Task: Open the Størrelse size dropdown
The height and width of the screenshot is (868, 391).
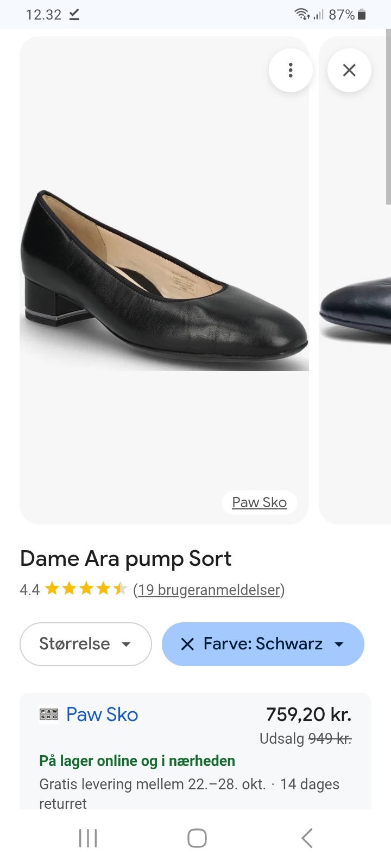Action: pyautogui.click(x=85, y=644)
